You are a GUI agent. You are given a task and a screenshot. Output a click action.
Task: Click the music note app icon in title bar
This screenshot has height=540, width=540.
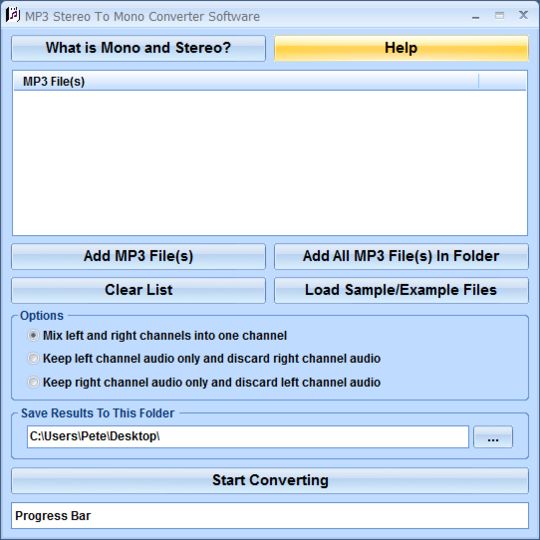point(13,15)
